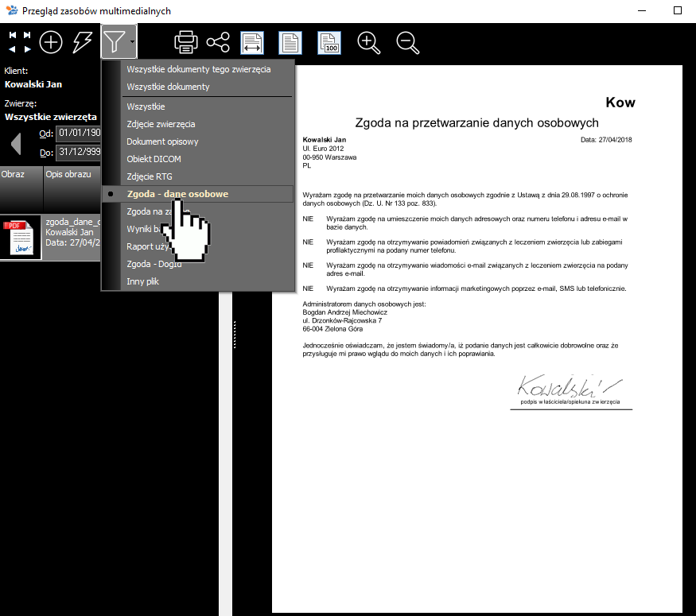Image resolution: width=696 pixels, height=616 pixels.
Task: Click 'Wszystkie zwierzęta' animal selector
Action: (51, 117)
